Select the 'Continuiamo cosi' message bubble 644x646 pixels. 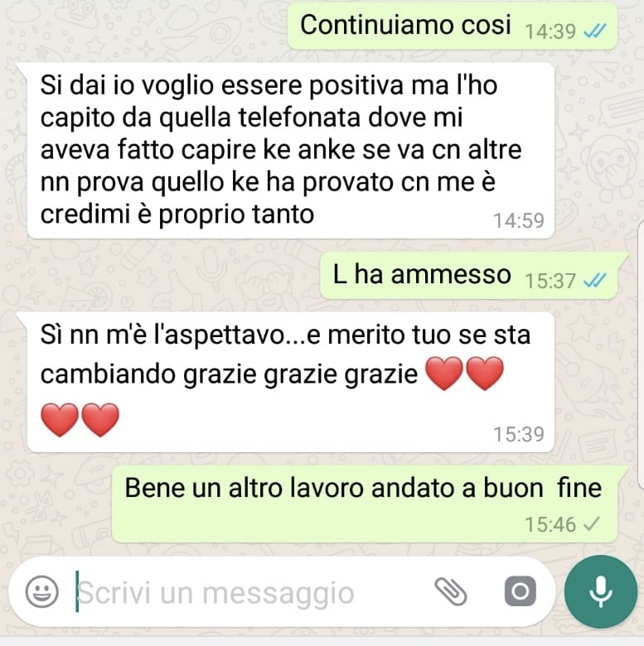[452, 26]
